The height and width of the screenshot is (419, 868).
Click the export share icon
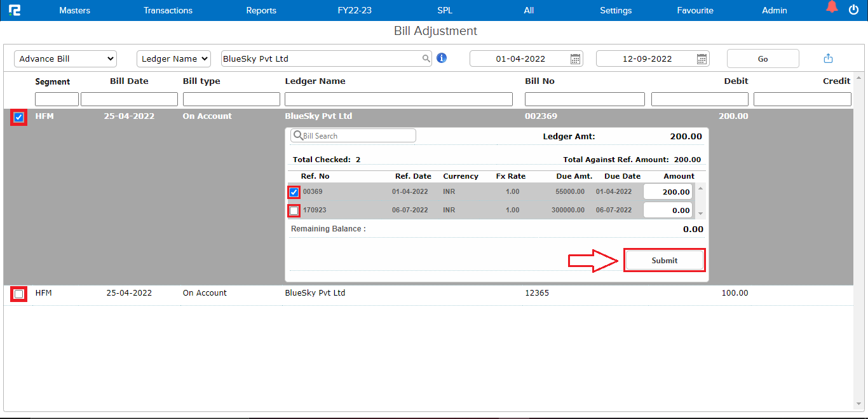tap(828, 58)
